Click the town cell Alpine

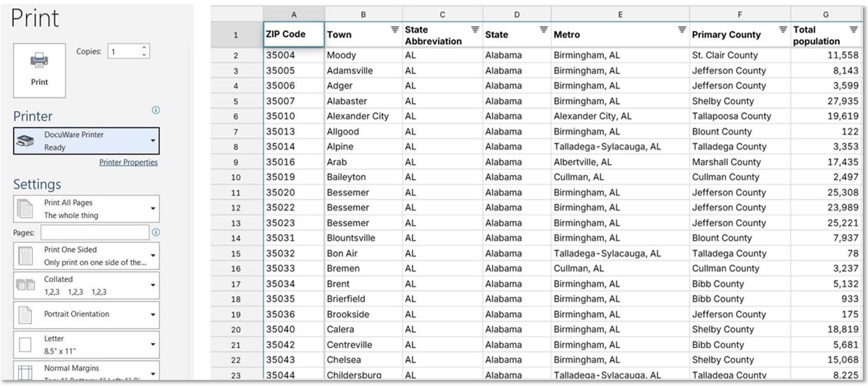(363, 147)
